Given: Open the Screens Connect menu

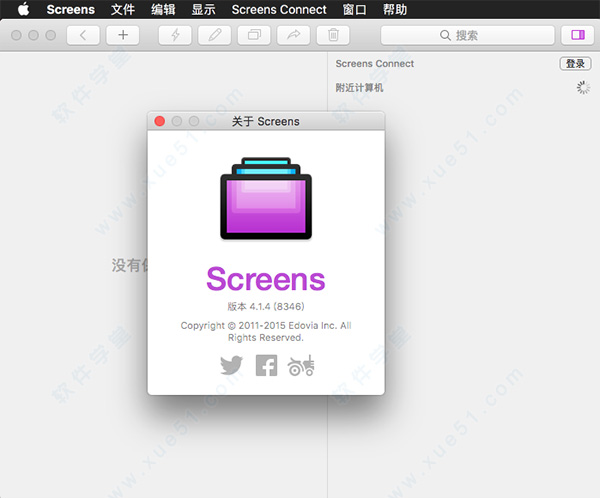Looking at the screenshot, I should pyautogui.click(x=279, y=10).
